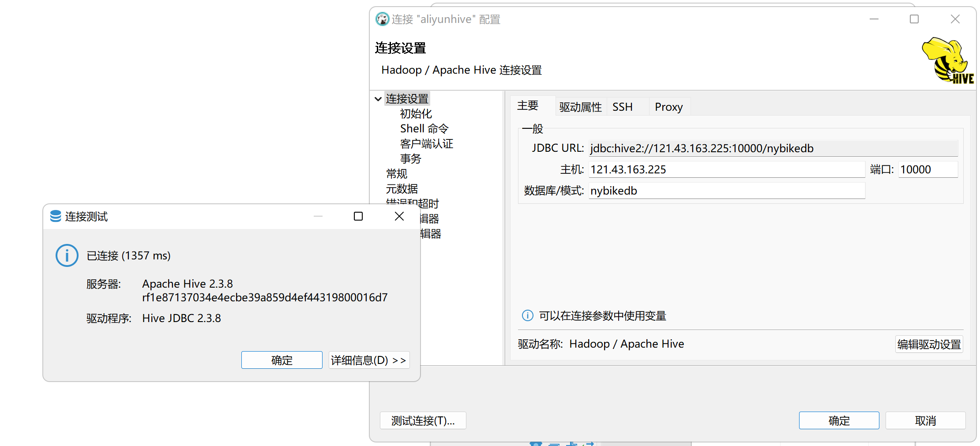Confirm config dialog with 确定
The height and width of the screenshot is (446, 980).
[x=839, y=420]
